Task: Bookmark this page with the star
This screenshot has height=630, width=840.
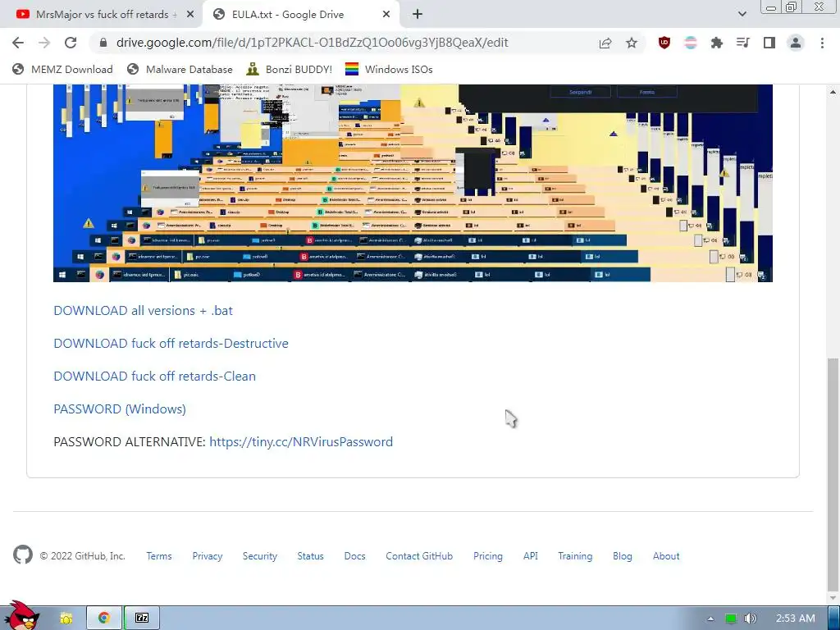Action: [x=632, y=43]
